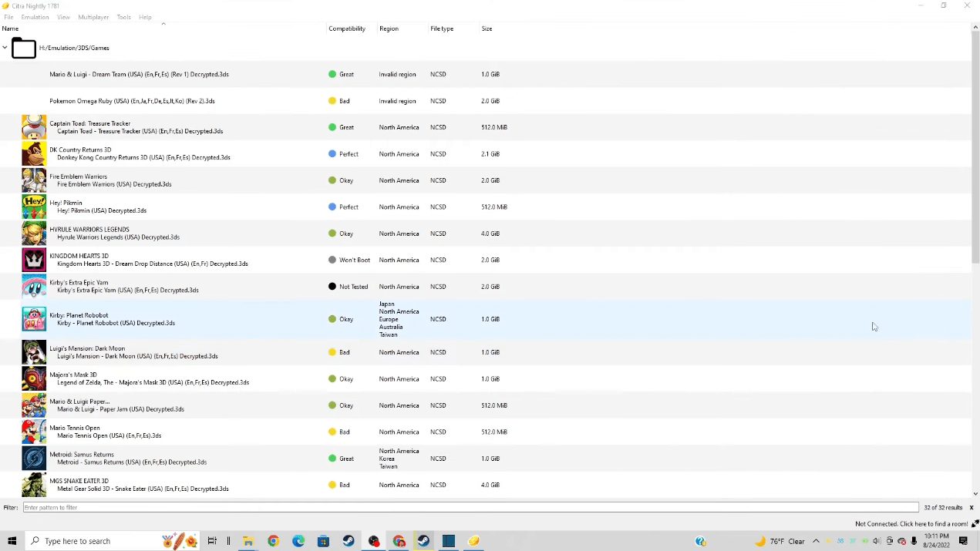Open Task View from the taskbar
This screenshot has height=551, width=980.
click(212, 541)
